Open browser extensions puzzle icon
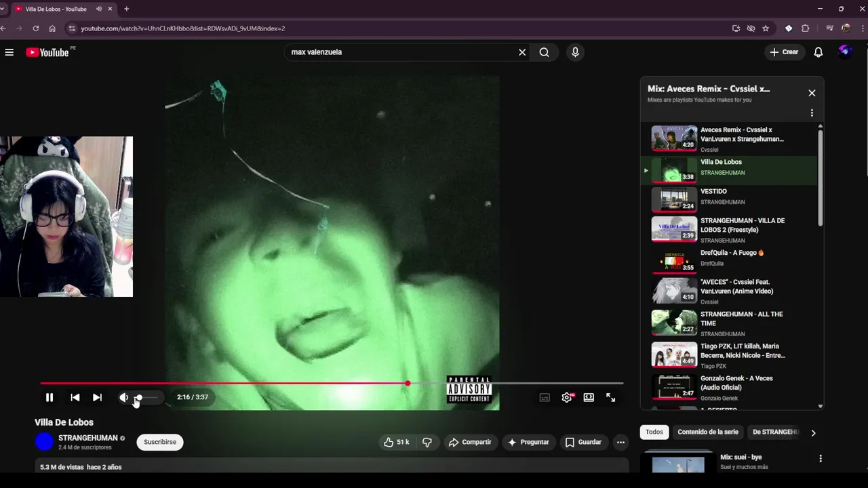The image size is (868, 488). tap(805, 28)
